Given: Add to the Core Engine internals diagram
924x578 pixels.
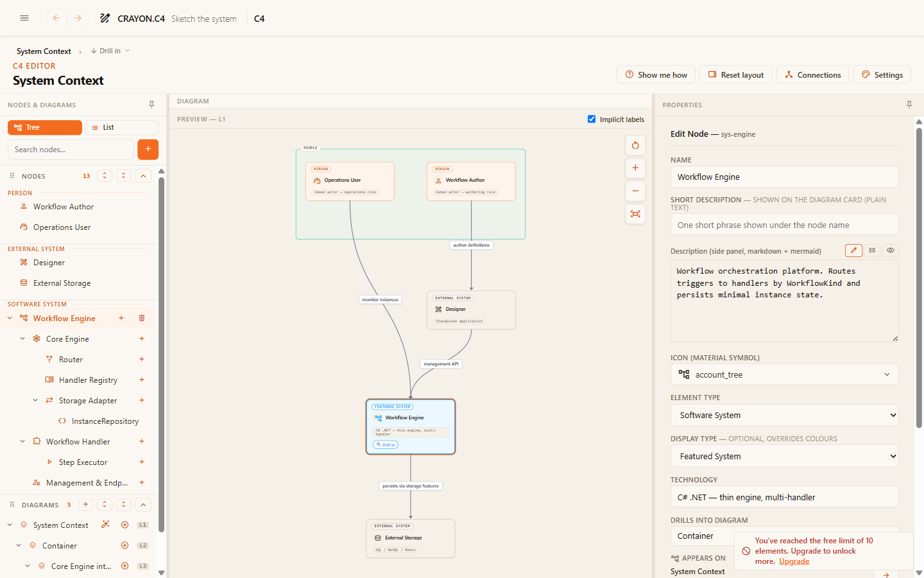Looking at the screenshot, I should pyautogui.click(x=125, y=566).
